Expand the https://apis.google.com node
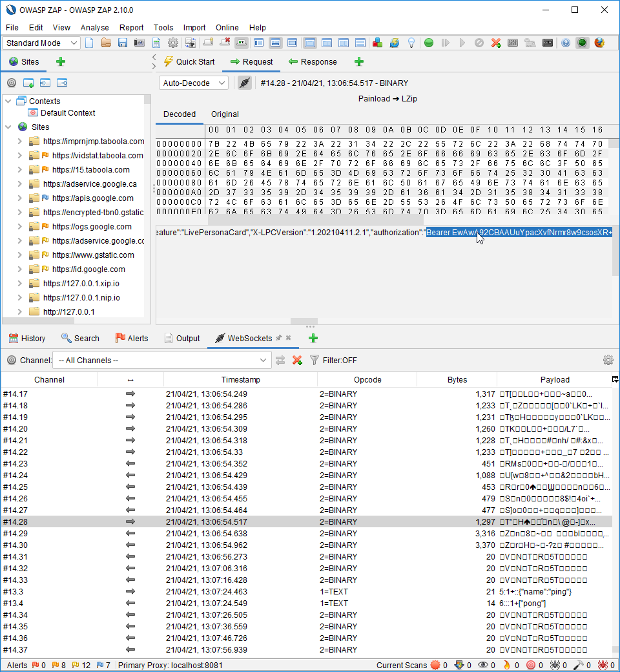620x672 pixels. pyautogui.click(x=20, y=198)
